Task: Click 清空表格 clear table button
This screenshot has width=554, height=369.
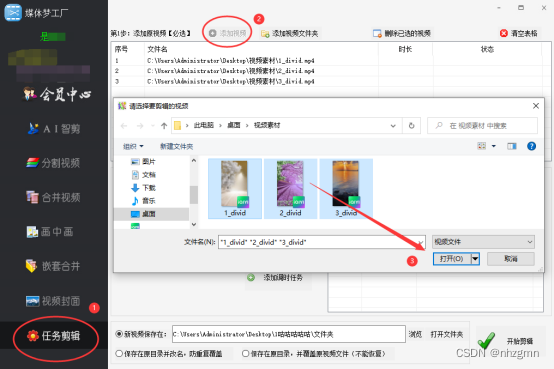Action: (519, 33)
